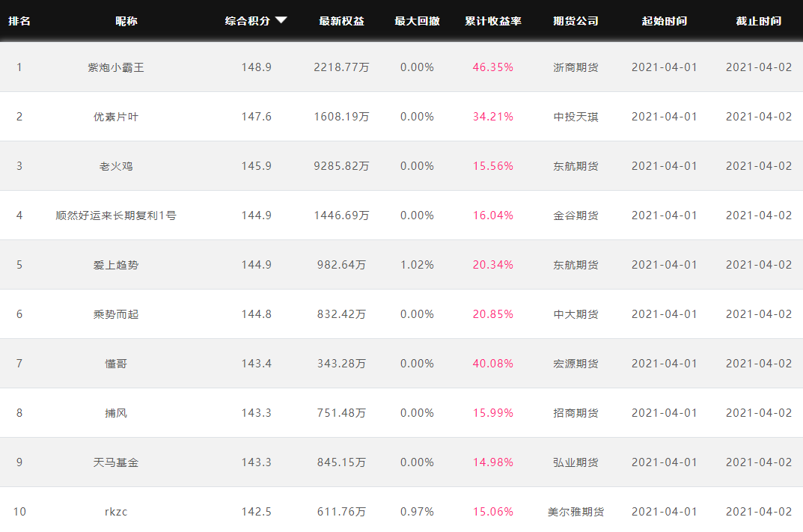The width and height of the screenshot is (803, 532).
Task: Select return rate 16.04%
Action: pyautogui.click(x=493, y=215)
